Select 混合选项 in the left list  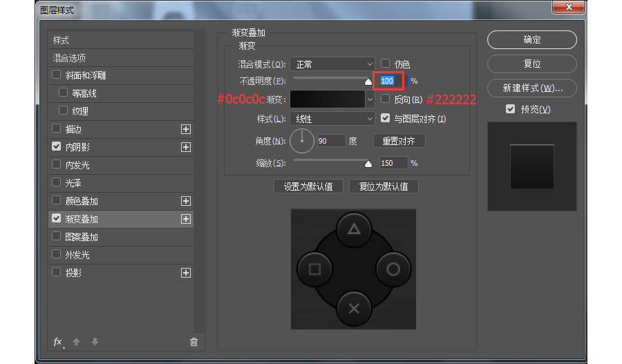tap(120, 58)
